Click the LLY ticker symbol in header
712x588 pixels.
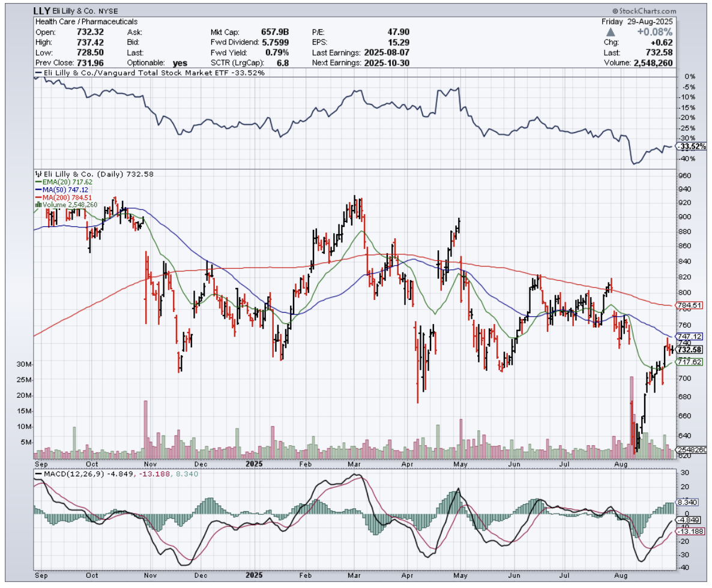pos(43,11)
